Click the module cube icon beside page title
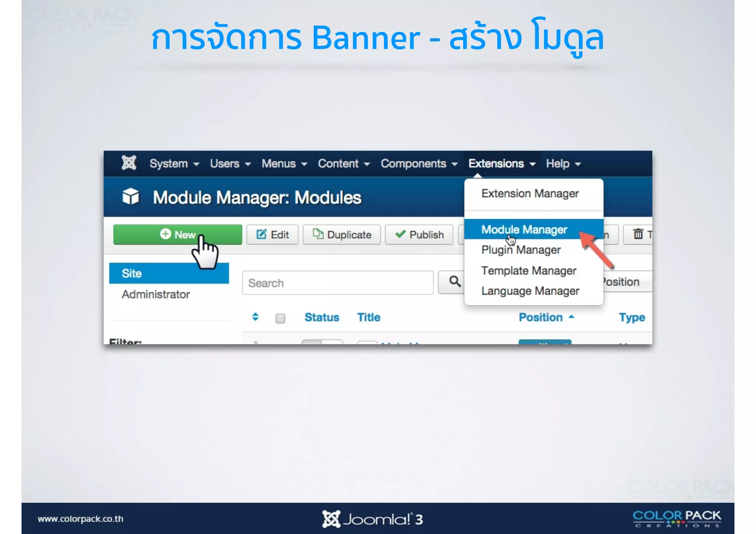 click(x=130, y=196)
